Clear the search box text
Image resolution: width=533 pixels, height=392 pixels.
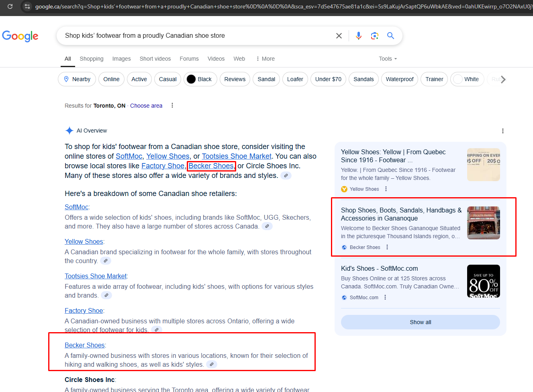pos(339,36)
